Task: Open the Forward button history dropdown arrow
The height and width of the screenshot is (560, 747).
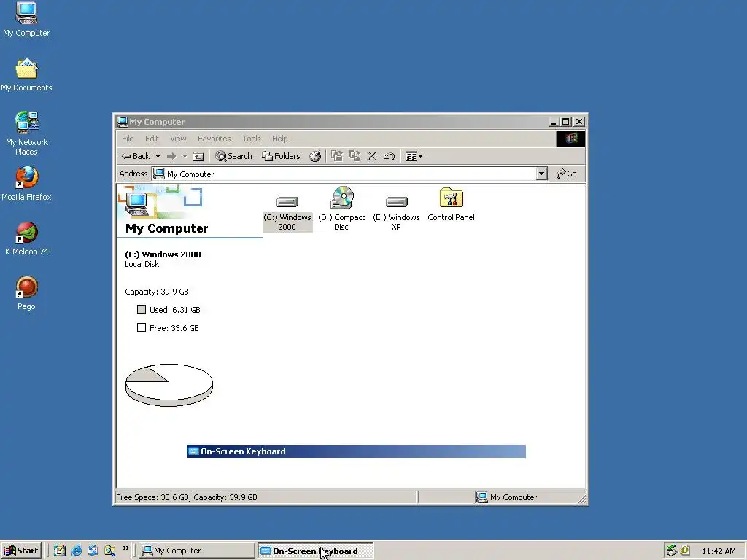Action: 185,156
